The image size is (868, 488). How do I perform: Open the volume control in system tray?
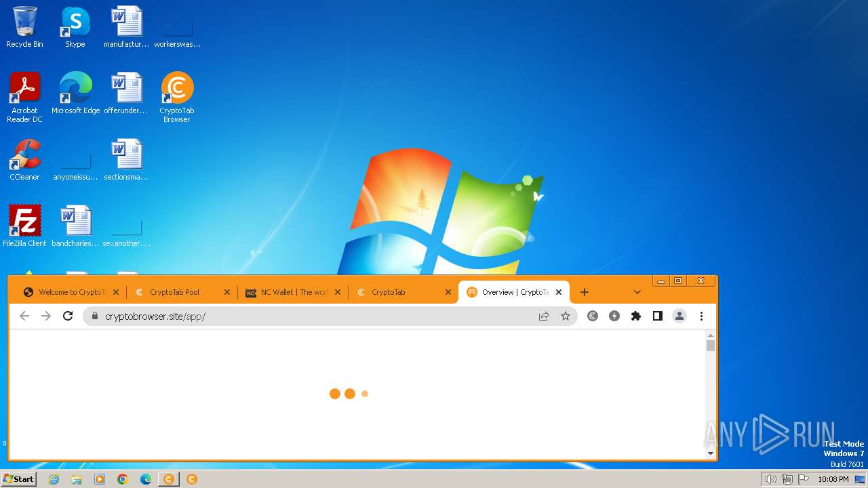tap(770, 479)
